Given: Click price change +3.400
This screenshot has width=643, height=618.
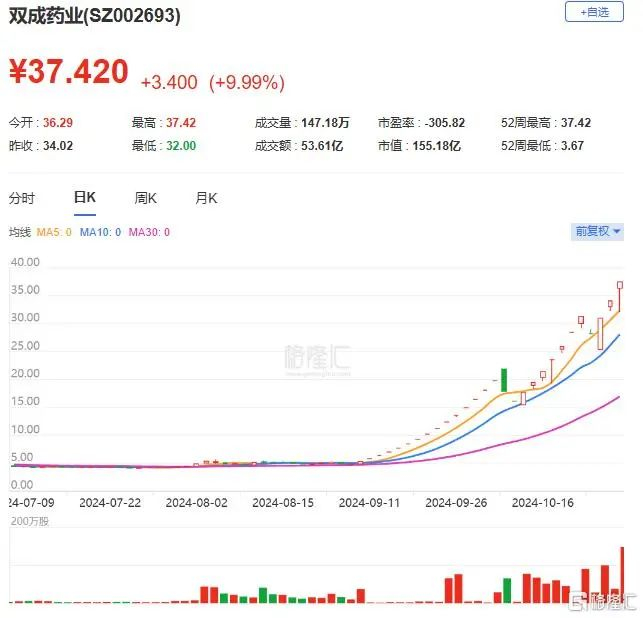Looking at the screenshot, I should point(169,82).
